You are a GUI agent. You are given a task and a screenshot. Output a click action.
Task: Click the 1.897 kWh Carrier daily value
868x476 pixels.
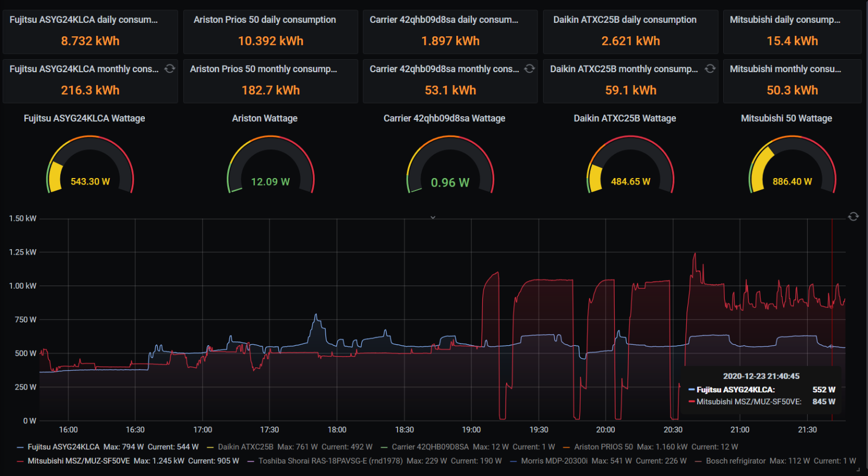tap(450, 41)
